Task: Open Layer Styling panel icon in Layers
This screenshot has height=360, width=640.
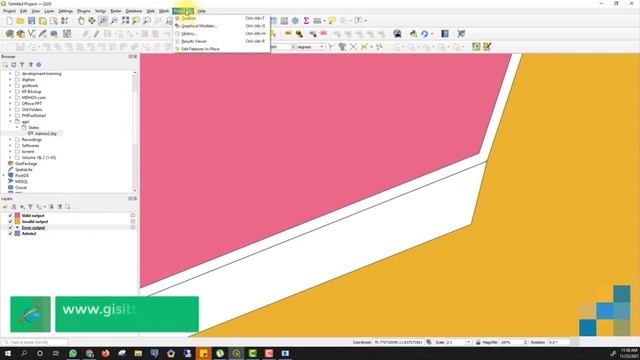Action: tap(5, 207)
